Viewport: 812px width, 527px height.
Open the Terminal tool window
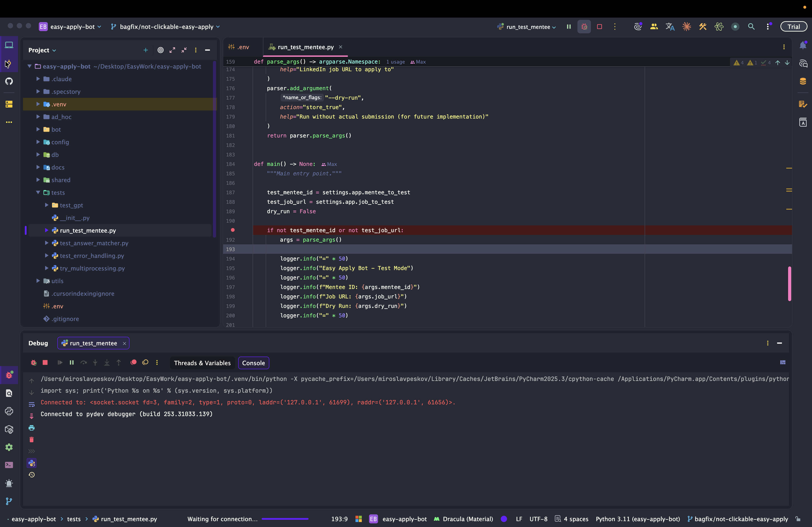click(9, 465)
